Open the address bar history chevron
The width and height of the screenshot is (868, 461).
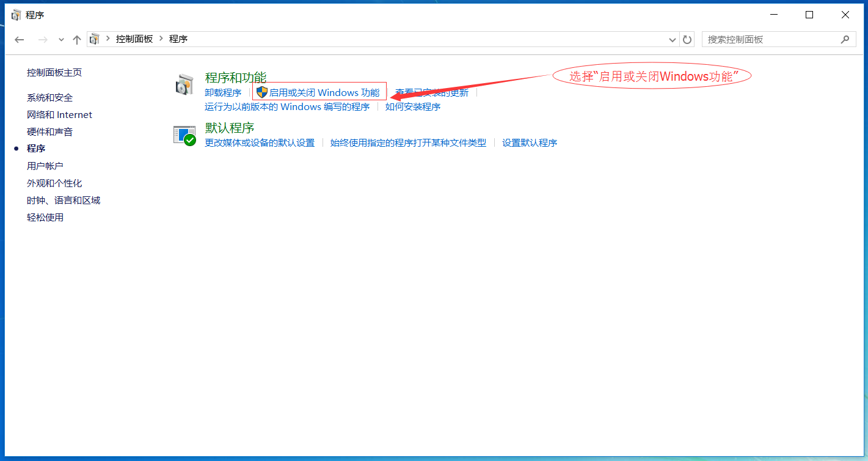point(672,39)
